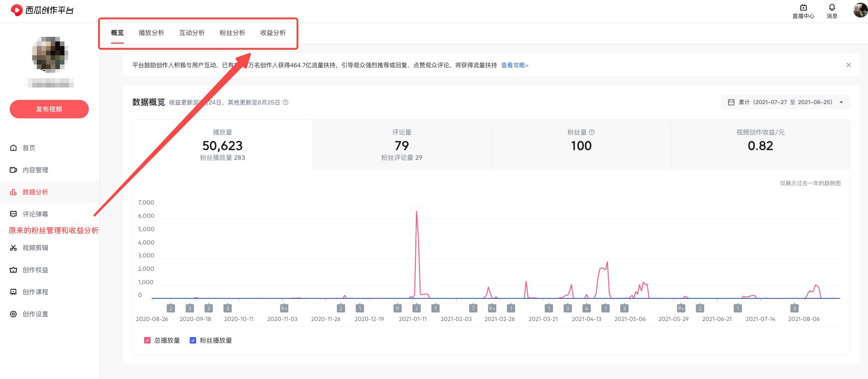The image size is (868, 379).
Task: Open the 累计 date range dropdown
Action: [x=786, y=102]
